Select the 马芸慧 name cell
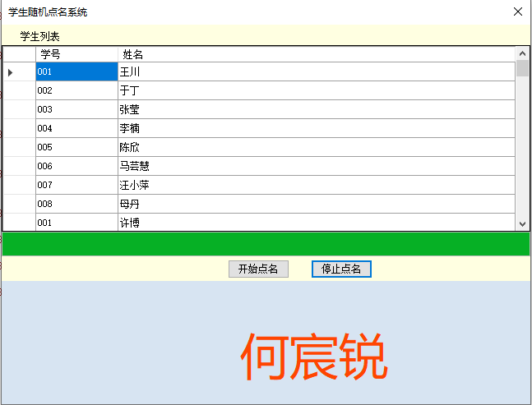 pyautogui.click(x=317, y=166)
